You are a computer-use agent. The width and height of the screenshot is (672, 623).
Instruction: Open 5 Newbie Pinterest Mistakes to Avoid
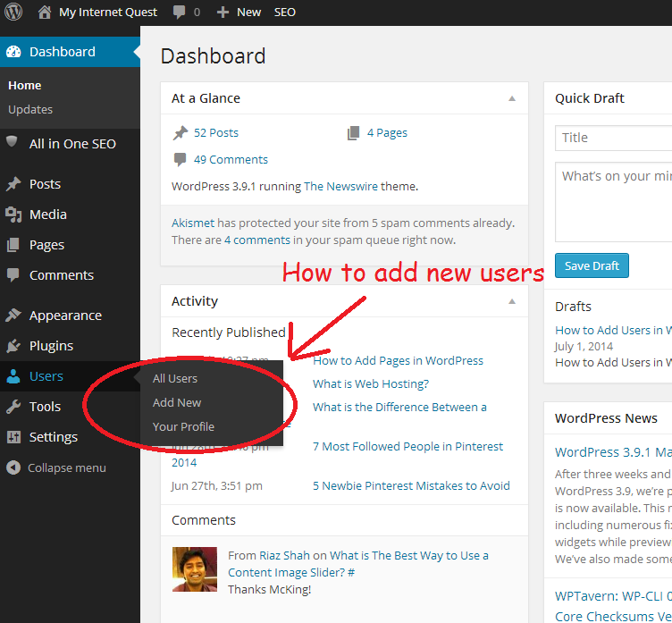tap(411, 485)
